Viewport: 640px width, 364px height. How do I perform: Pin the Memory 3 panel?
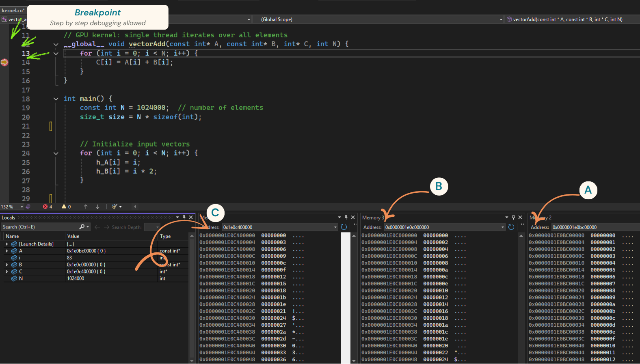coord(513,218)
